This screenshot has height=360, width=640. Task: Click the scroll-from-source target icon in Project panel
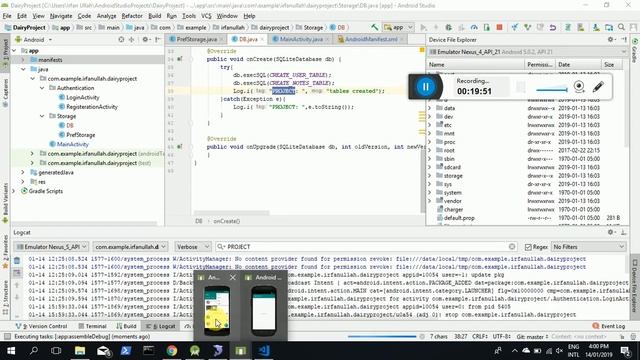(x=121, y=40)
